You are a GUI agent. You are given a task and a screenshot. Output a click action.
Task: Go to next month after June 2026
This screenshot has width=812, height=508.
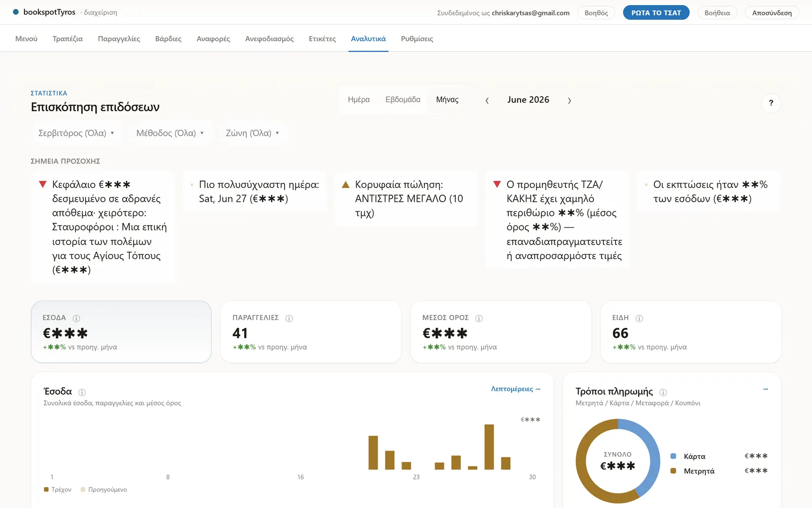coord(569,101)
